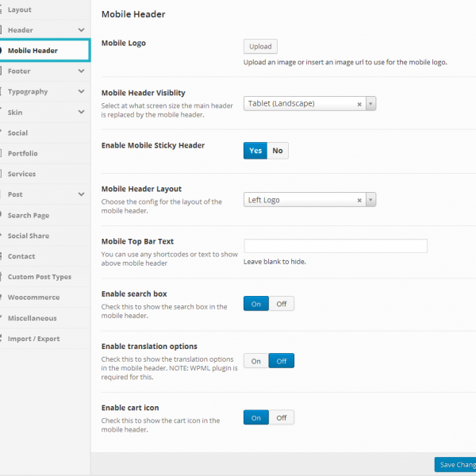Expand the Header section chevron
This screenshot has height=476, width=476.
[x=82, y=30]
